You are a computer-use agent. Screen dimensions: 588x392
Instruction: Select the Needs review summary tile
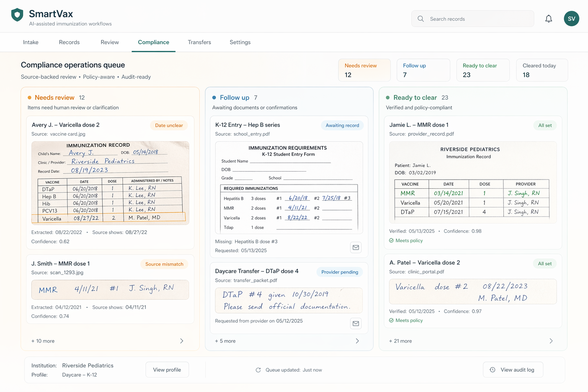point(364,70)
